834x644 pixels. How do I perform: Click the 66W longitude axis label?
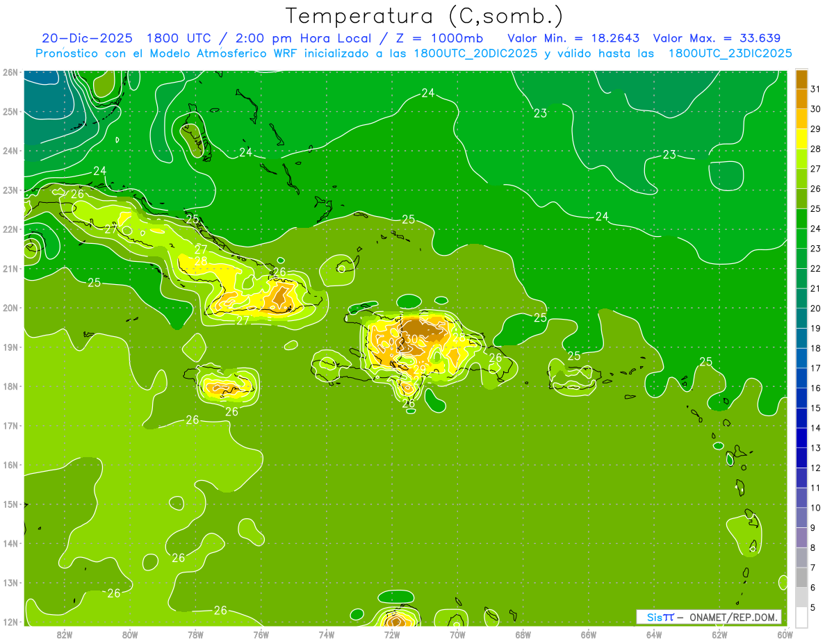coord(589,634)
